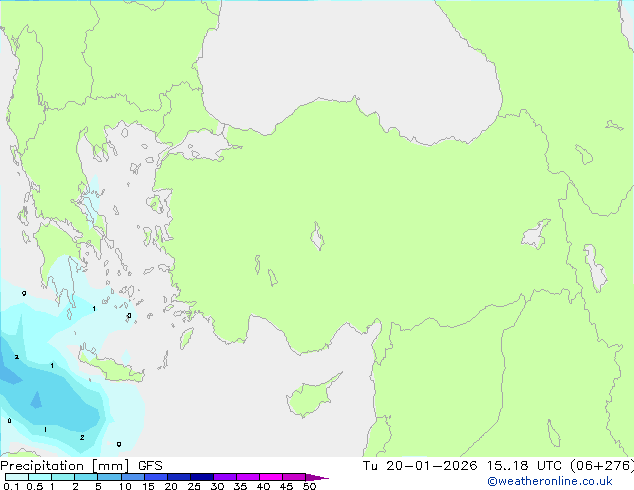Screen dimensions: 634x490
Task: Select the 35 mm violet legend swatch
Action: [247, 477]
